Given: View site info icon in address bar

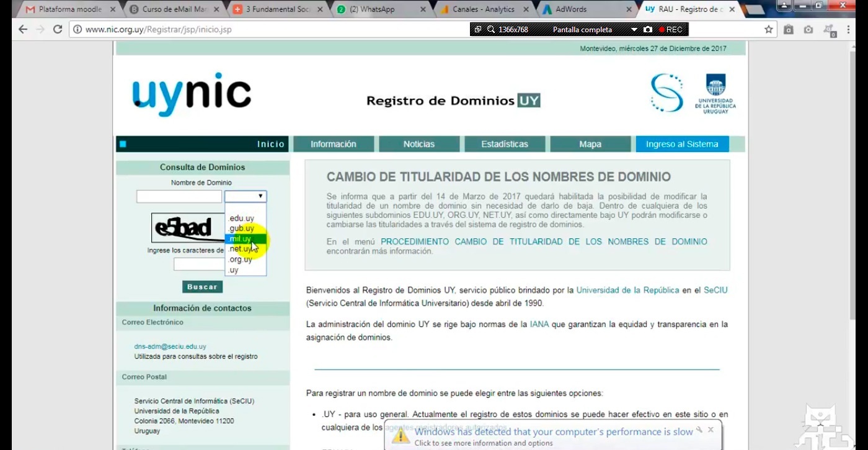Looking at the screenshot, I should [77, 29].
